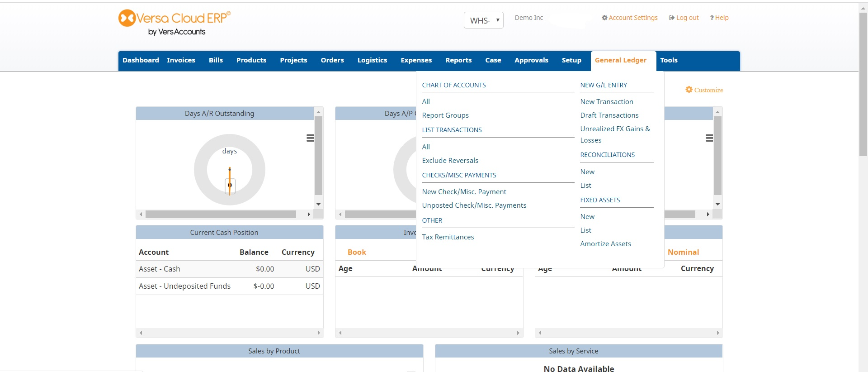Click the Help question mark icon
The width and height of the screenshot is (868, 372).
click(x=712, y=18)
